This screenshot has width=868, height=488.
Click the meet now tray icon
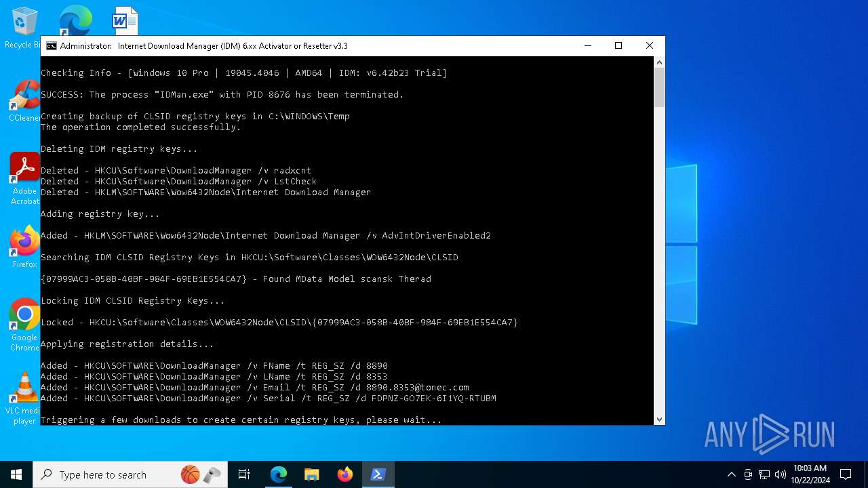(748, 474)
